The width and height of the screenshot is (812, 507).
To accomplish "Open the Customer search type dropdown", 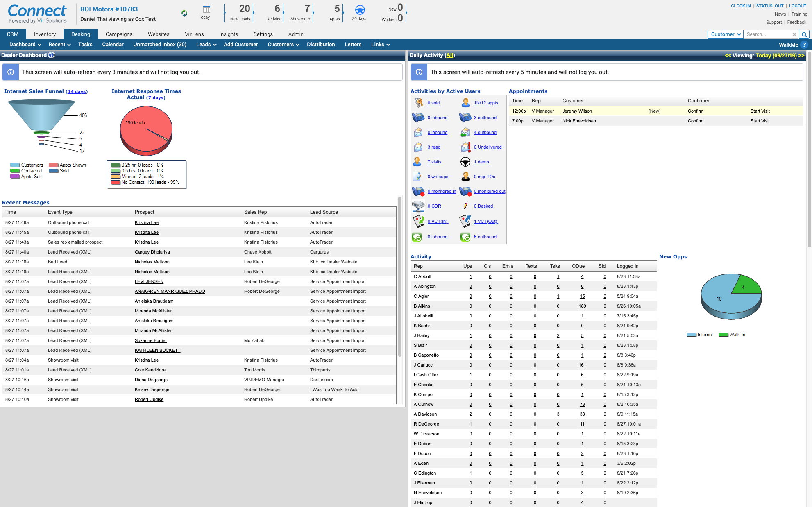I will (x=725, y=34).
